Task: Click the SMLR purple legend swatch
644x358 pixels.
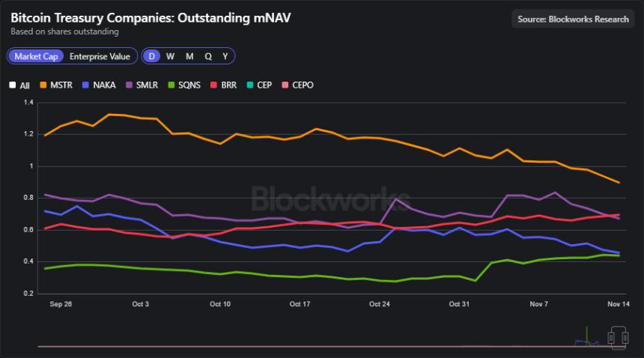Action: [x=130, y=85]
